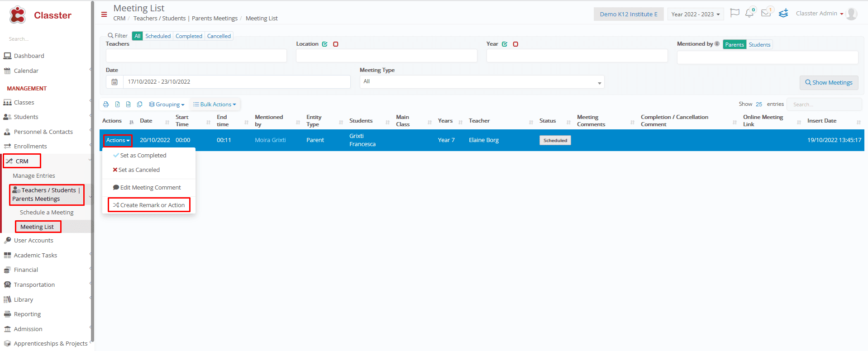Viewport: 868px width, 351px height.
Task: Open the Classter Admin user dropdown
Action: click(x=820, y=14)
